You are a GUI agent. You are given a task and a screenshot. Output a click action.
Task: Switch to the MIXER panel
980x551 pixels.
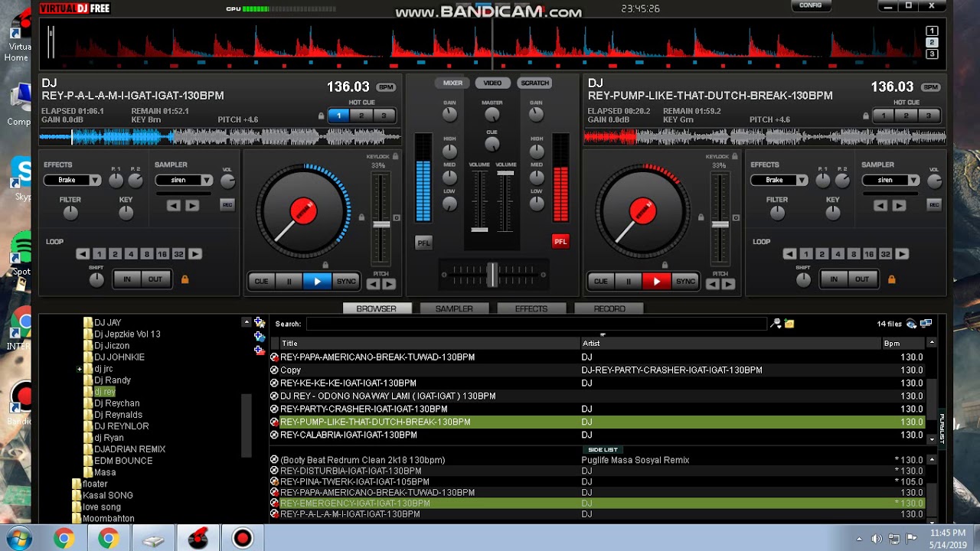[452, 83]
